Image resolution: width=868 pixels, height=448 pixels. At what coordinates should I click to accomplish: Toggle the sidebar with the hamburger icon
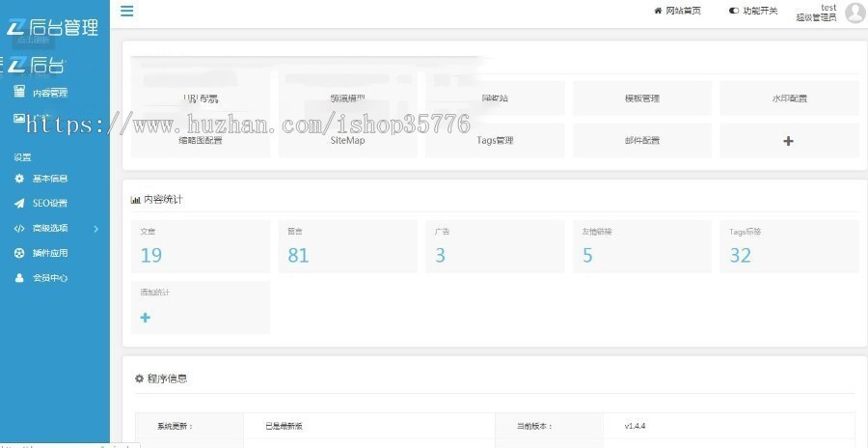(x=126, y=11)
